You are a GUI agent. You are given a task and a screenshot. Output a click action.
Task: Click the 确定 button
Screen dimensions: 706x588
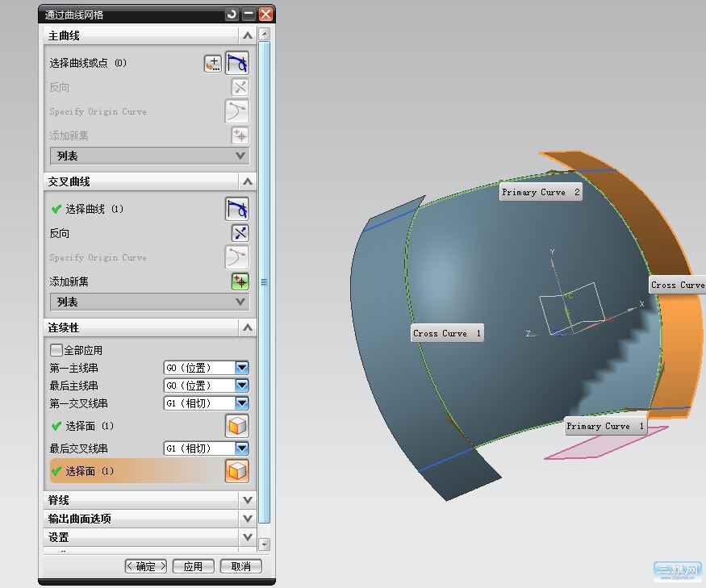pyautogui.click(x=145, y=566)
